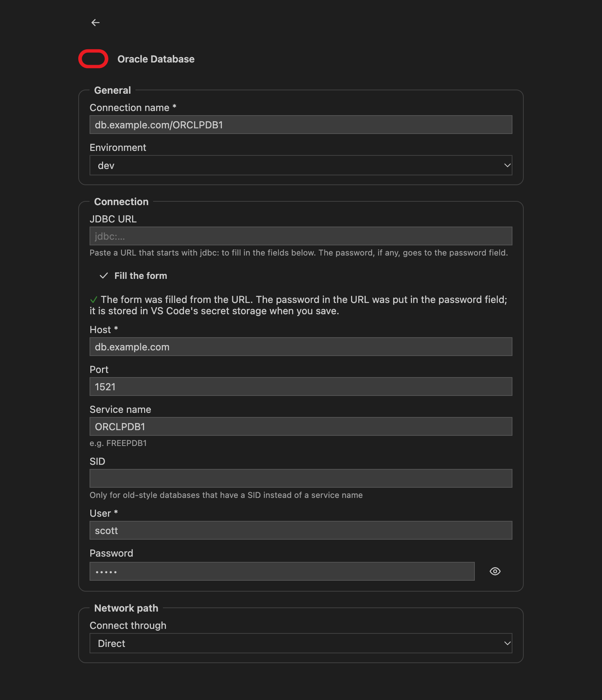This screenshot has width=602, height=700.
Task: Click the Environment label
Action: [118, 148]
